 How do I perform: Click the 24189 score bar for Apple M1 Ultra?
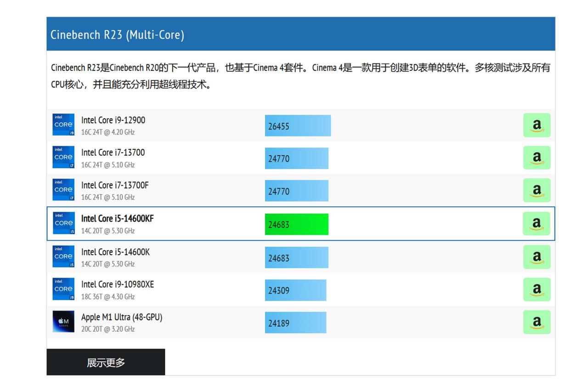295,323
